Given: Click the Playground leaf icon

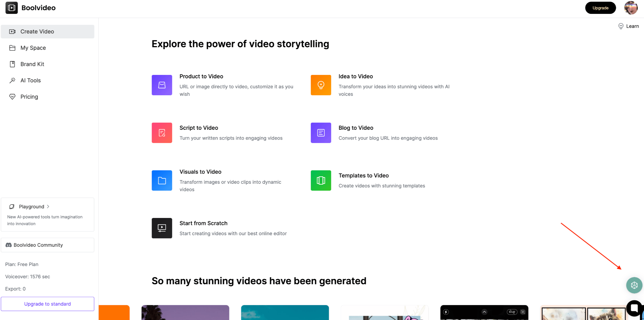Looking at the screenshot, I should coord(12,207).
